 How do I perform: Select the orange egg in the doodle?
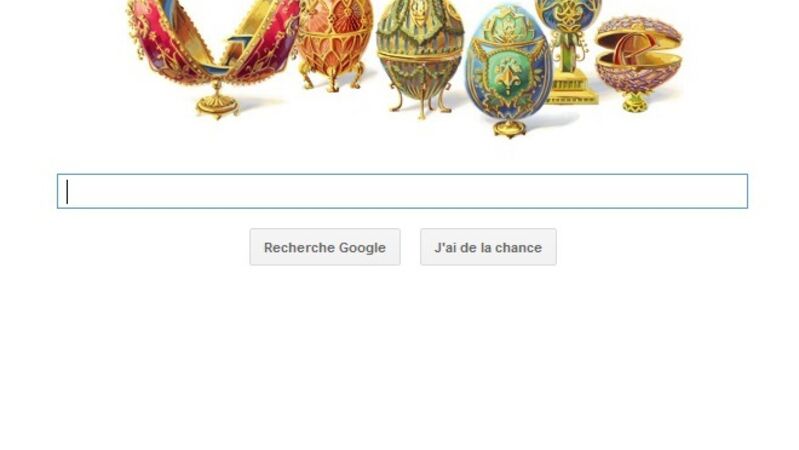334,43
